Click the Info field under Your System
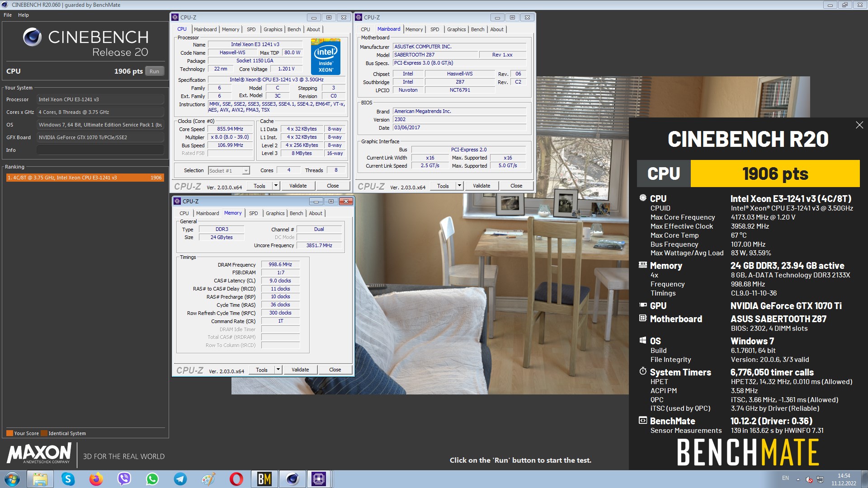Viewport: 868px width, 488px height. [x=100, y=150]
